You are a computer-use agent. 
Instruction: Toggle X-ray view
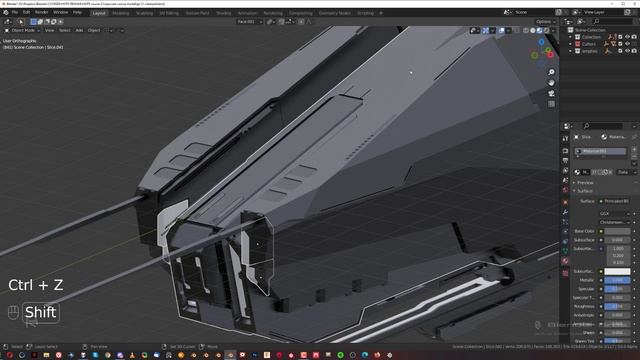click(517, 30)
